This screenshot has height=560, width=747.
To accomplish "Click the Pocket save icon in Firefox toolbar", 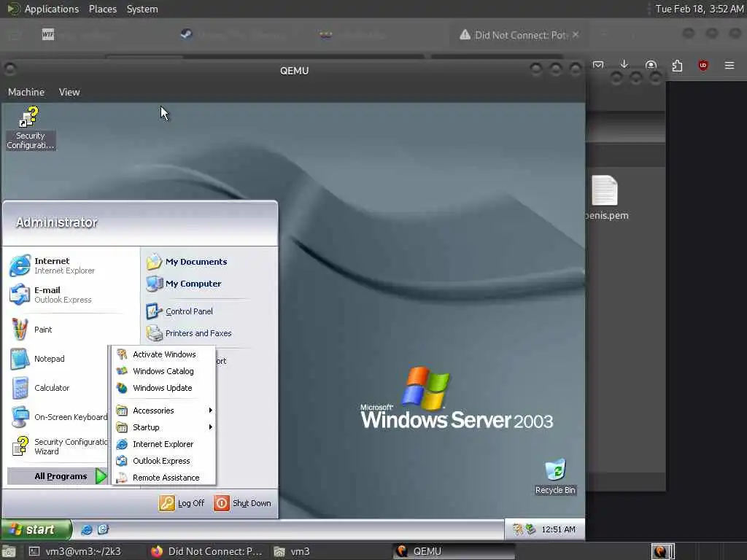I will (598, 65).
